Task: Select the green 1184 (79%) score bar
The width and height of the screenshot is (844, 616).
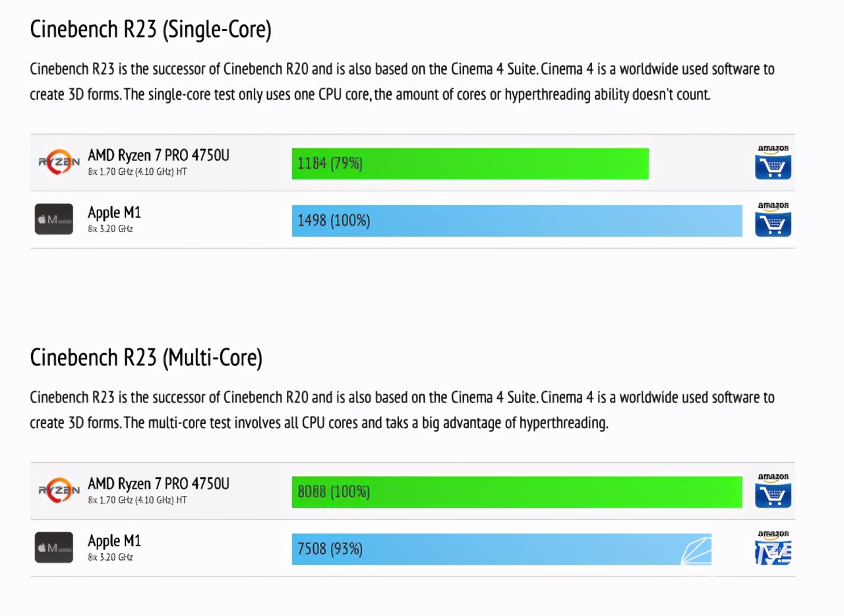Action: [470, 164]
